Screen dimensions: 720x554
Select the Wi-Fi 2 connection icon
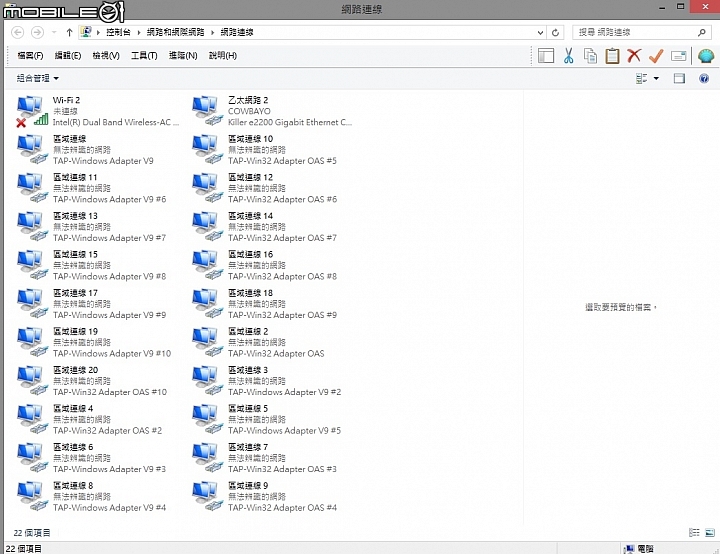pos(32,111)
